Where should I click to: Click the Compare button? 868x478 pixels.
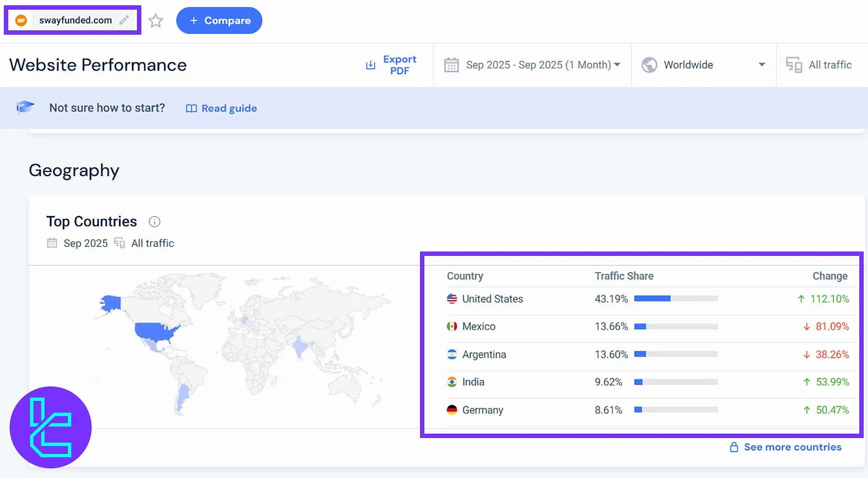(x=219, y=20)
